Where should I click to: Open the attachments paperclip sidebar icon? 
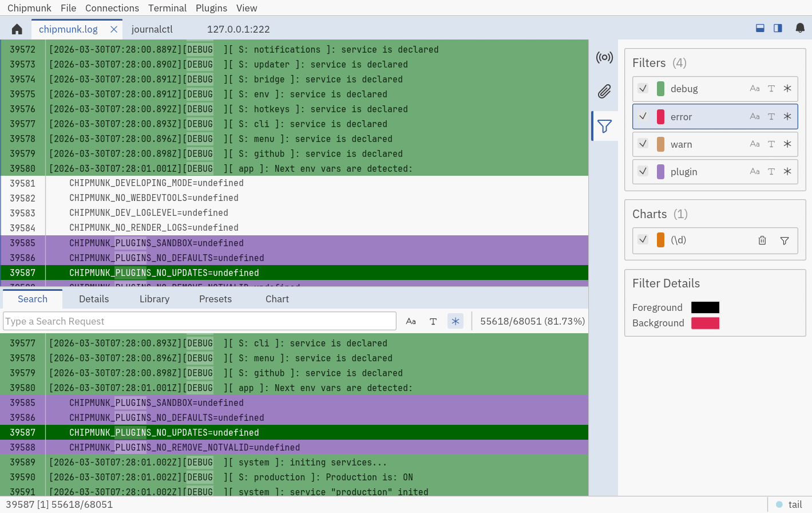604,92
